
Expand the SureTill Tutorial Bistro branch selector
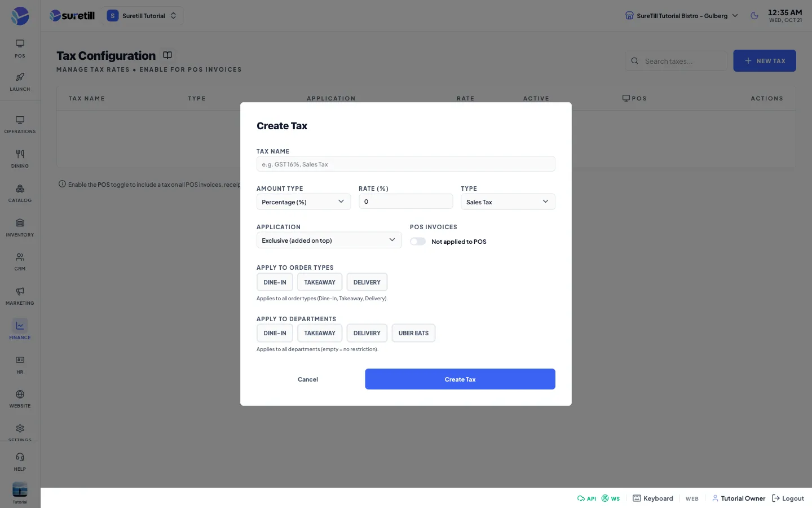pos(682,16)
